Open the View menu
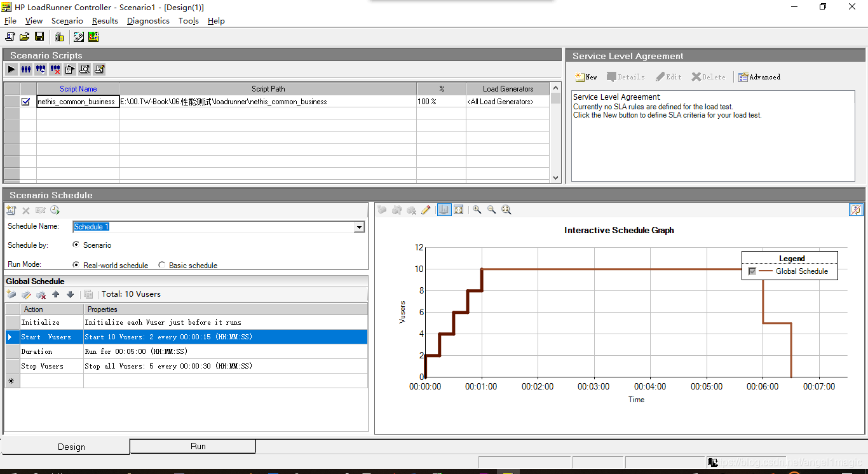 [34, 20]
